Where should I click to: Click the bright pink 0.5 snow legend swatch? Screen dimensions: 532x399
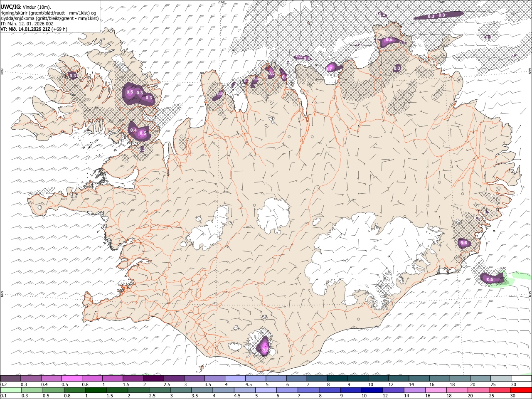[71, 379]
